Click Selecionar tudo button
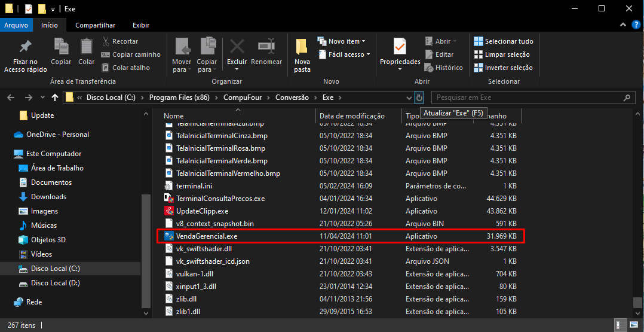 [504, 41]
